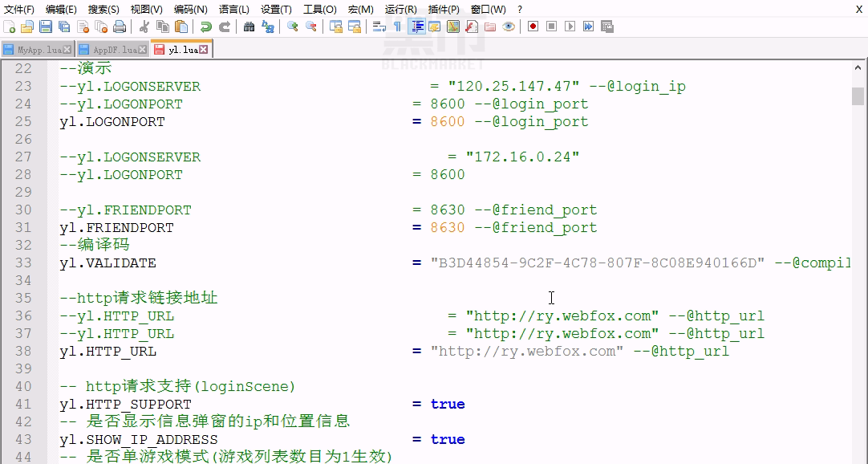Click the yl.VALIDATE identifier on line 33

click(x=108, y=263)
